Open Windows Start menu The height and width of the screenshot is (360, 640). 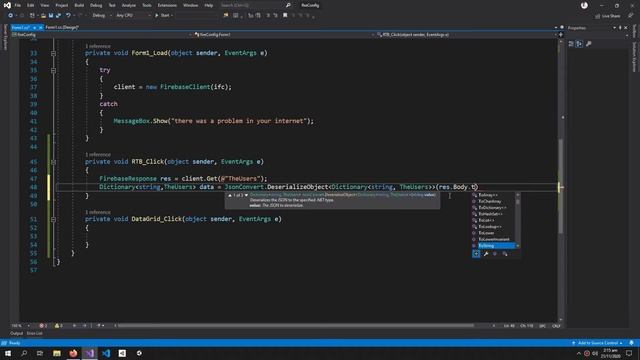8,353
